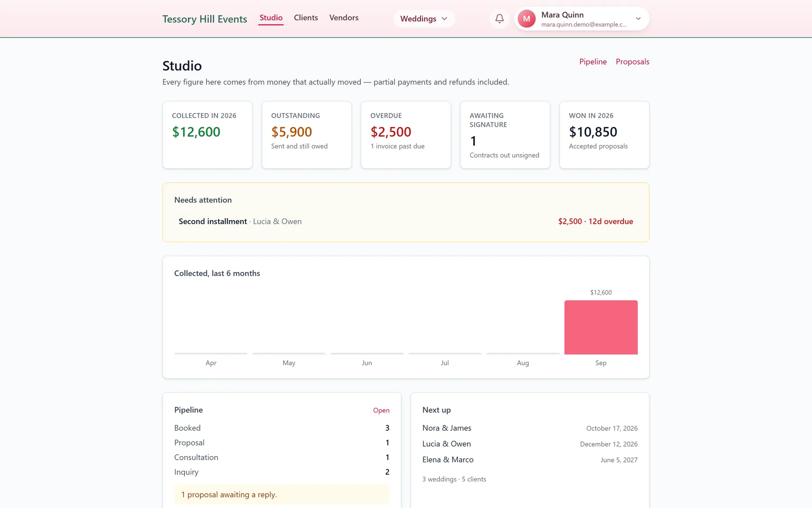812x508 pixels.
Task: Select the Overdue $2,500 card
Action: point(406,135)
